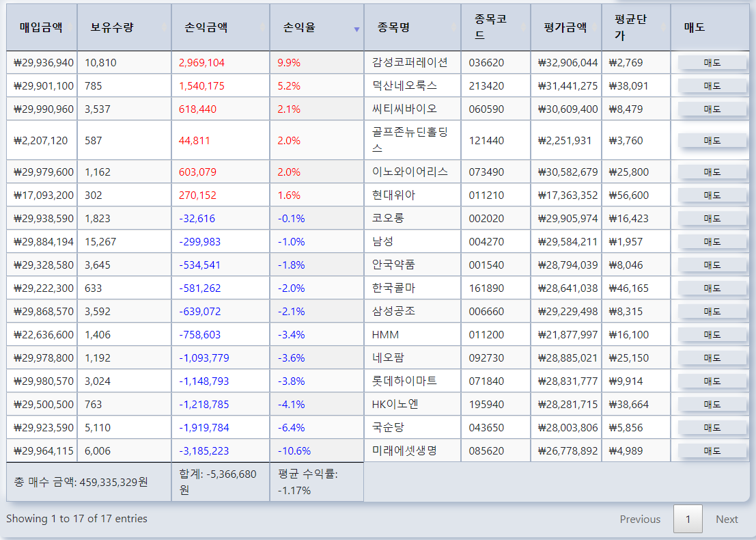Click average price ₩1,957 for 남성
This screenshot has width=756, height=540.
[626, 242]
